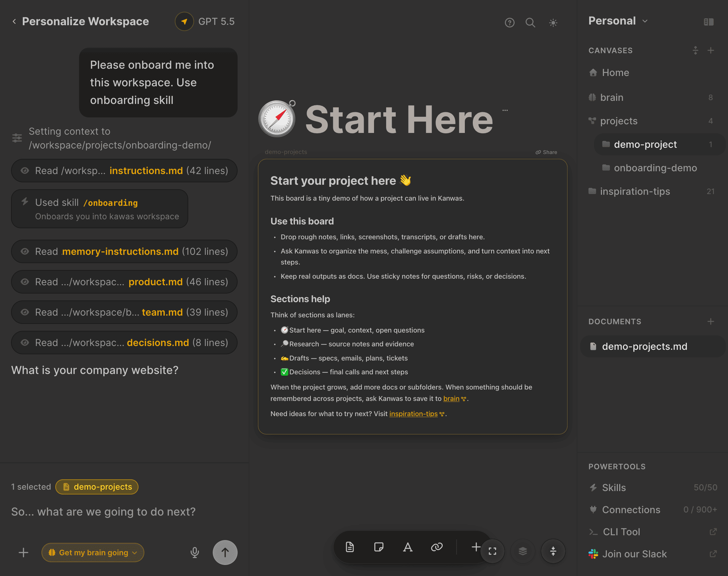The height and width of the screenshot is (576, 728).
Task: Click the Start Here compass icon
Action: tap(277, 118)
